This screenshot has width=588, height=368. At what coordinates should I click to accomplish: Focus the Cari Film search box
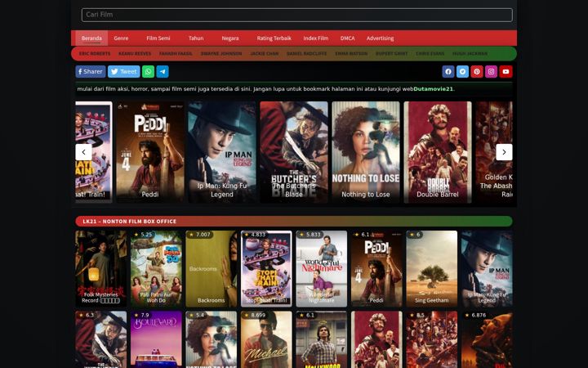point(297,15)
